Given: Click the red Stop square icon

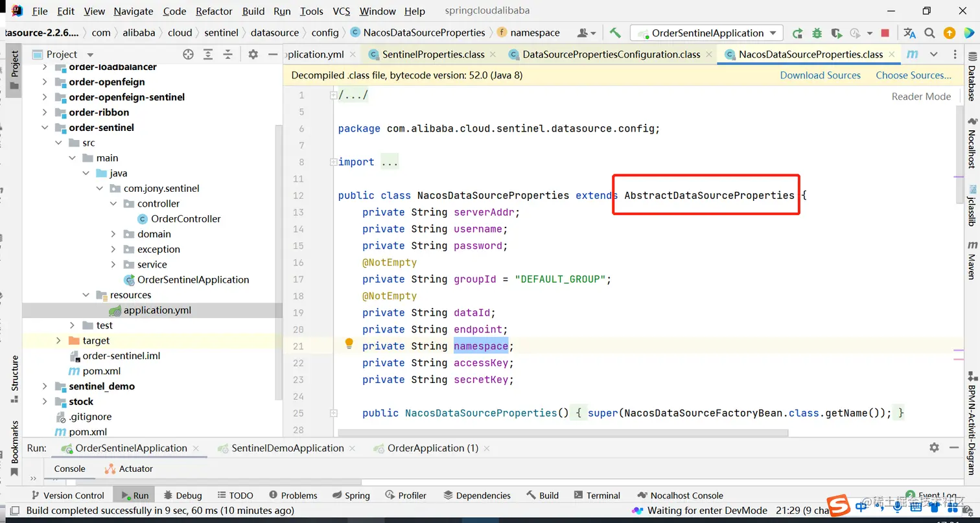Looking at the screenshot, I should pos(885,33).
